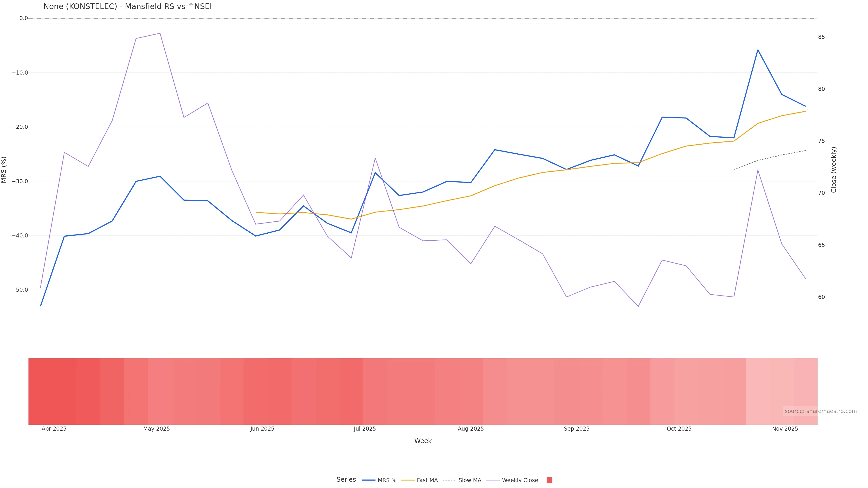The image size is (868, 488).
Task: Hide the Fast MA legend entry
Action: click(427, 480)
